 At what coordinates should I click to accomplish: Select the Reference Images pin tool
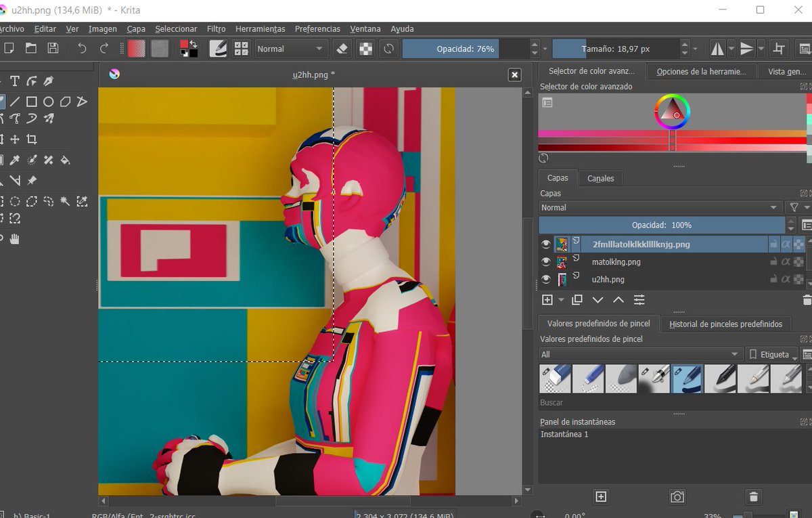tap(31, 181)
